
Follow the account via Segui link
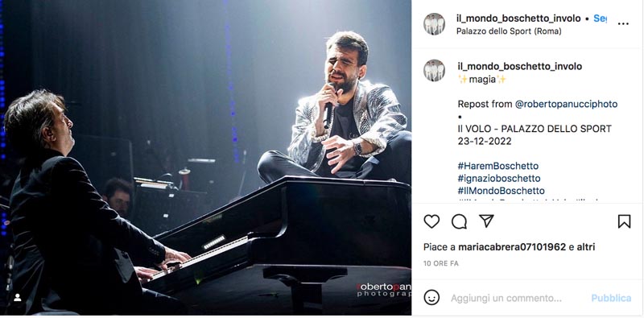tap(600, 19)
